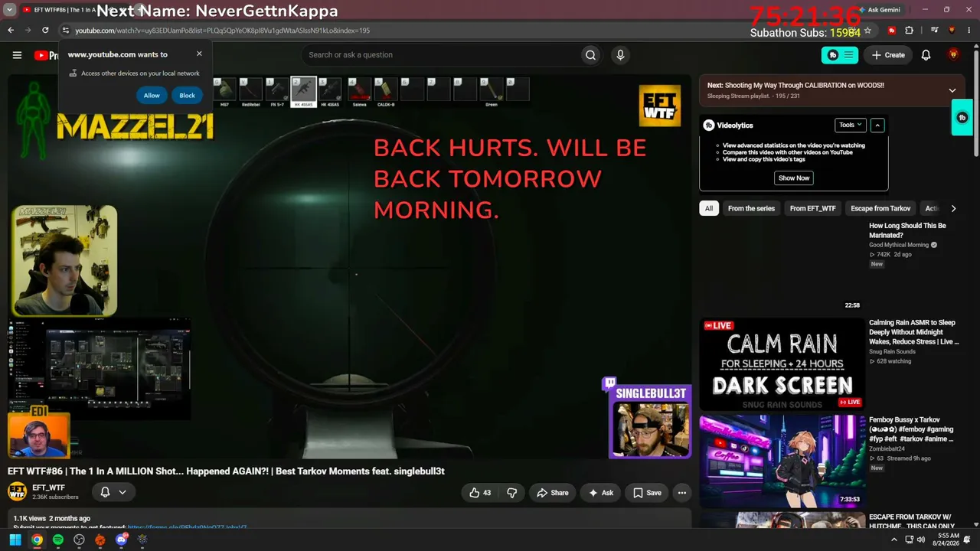Screen dimensions: 980x551
Task: Open the EFT_WTF channel name link
Action: pos(48,487)
